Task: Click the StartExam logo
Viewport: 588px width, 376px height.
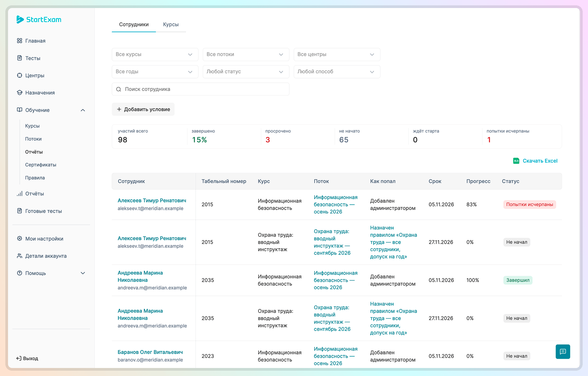Action: pos(39,20)
